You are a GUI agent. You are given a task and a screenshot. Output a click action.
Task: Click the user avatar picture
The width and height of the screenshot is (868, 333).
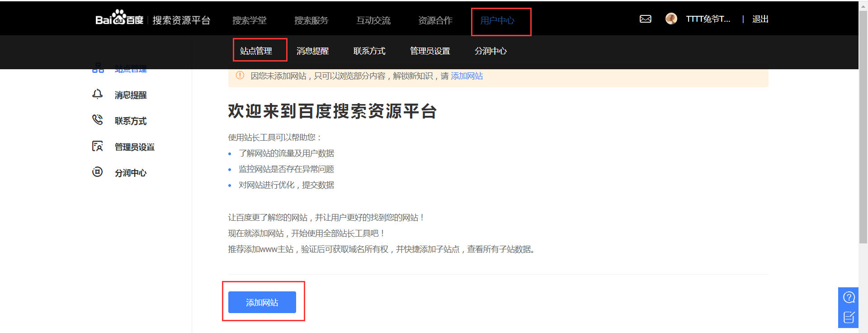(x=671, y=19)
